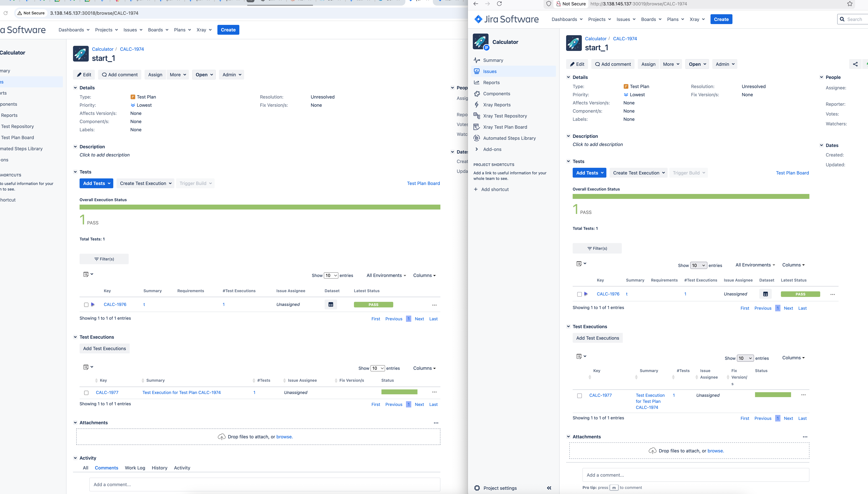The height and width of the screenshot is (494, 868).
Task: Expand Add-ons item in sidebar
Action: (x=477, y=149)
